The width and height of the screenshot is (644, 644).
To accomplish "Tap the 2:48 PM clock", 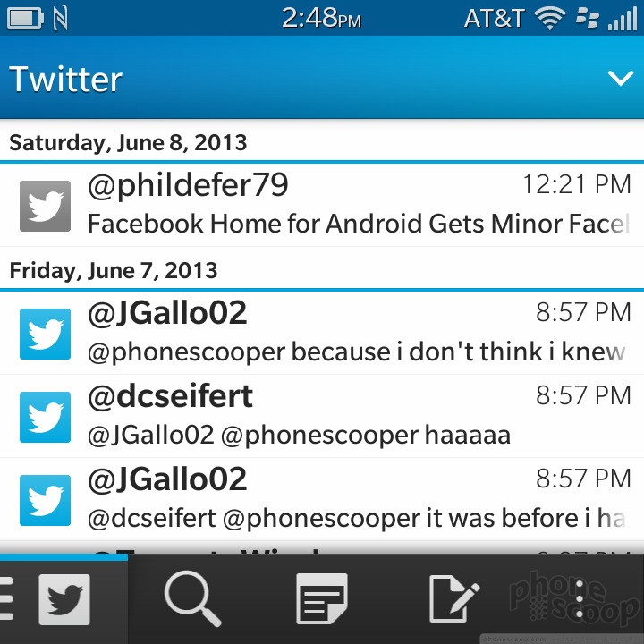I will 322,19.
